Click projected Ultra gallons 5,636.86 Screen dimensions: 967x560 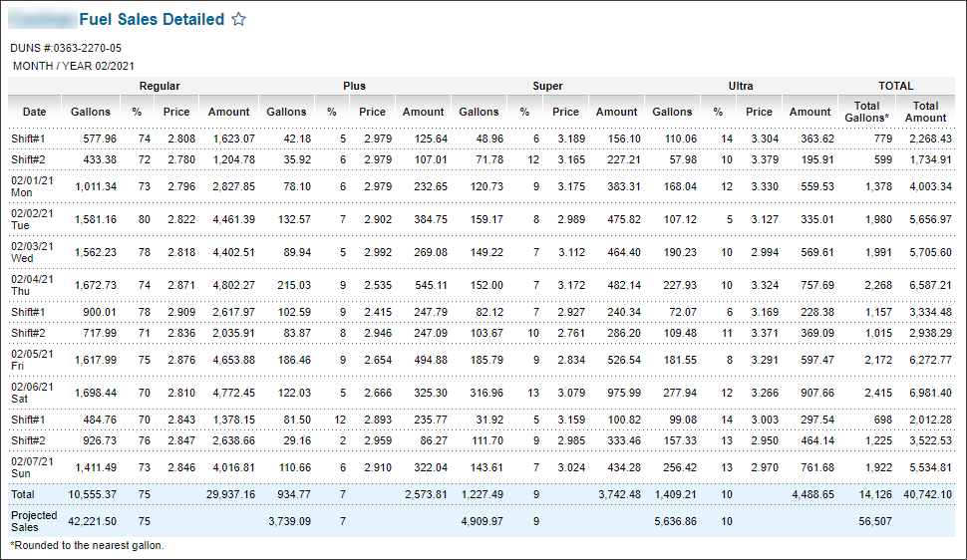(676, 521)
